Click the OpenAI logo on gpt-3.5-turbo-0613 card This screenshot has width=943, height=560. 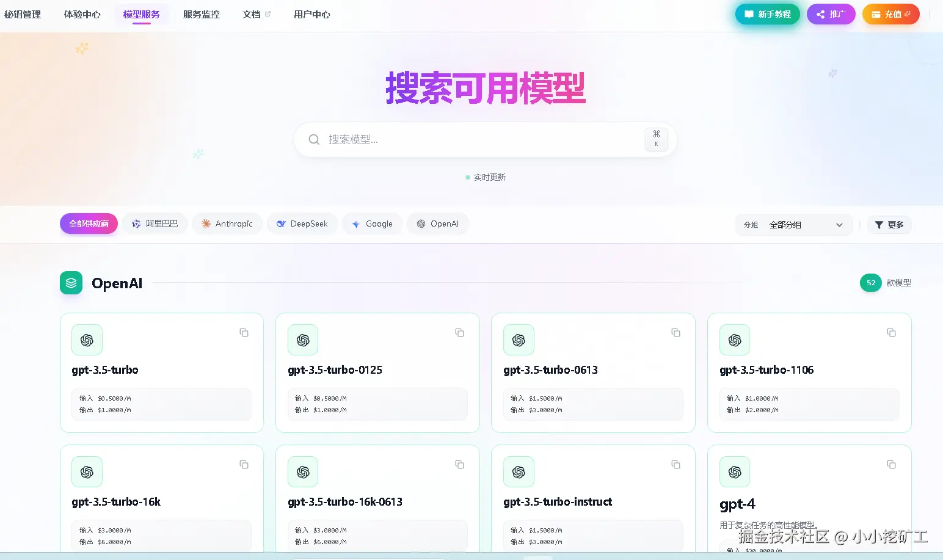click(519, 340)
